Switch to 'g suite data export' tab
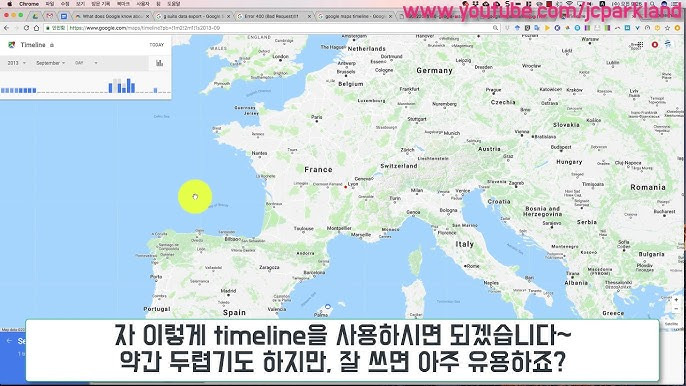The width and height of the screenshot is (686, 386). pyautogui.click(x=192, y=16)
